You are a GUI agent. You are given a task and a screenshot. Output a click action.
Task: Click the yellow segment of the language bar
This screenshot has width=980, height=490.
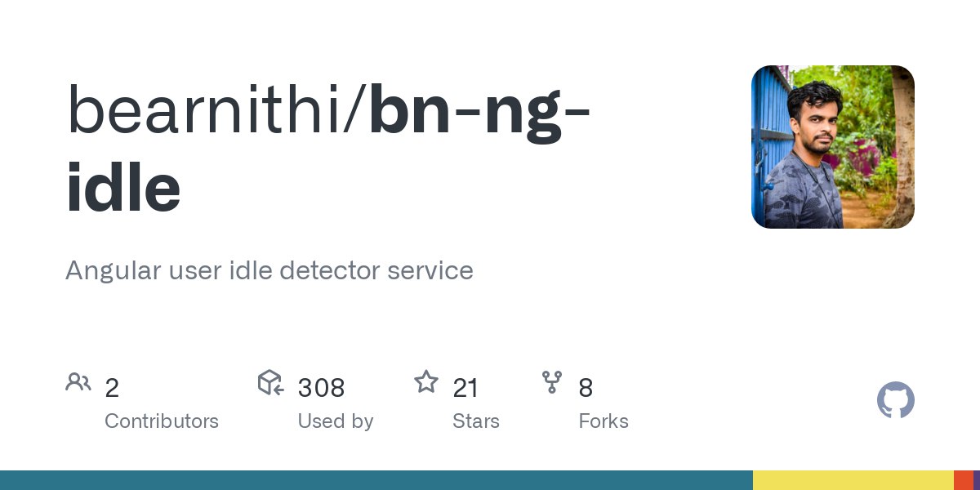853,480
